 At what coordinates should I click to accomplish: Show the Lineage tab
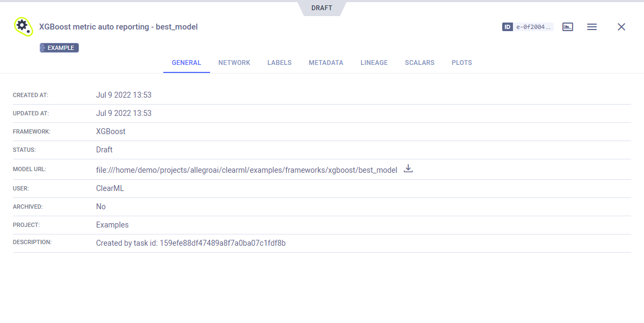coord(374,63)
